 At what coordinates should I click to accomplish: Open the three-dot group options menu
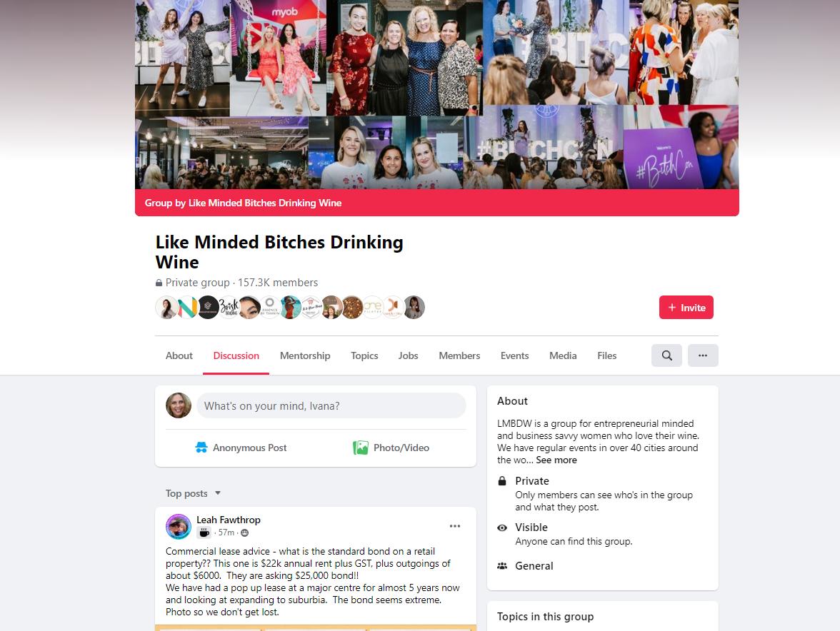[x=703, y=355]
